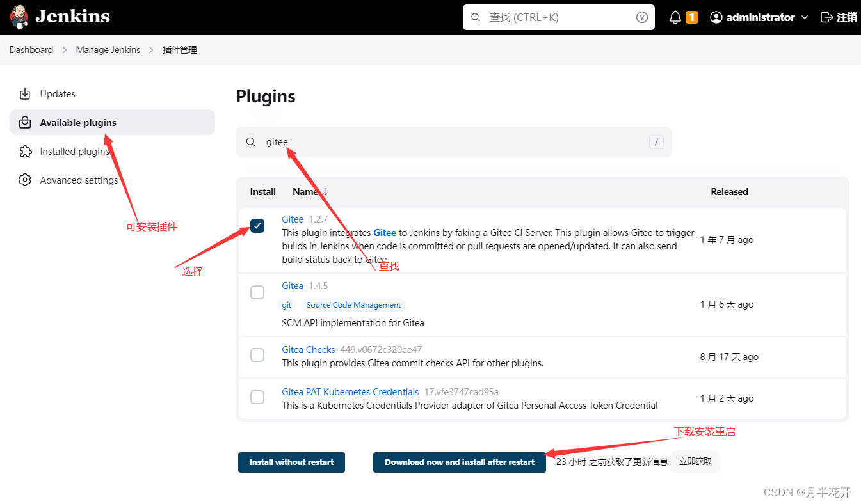Click the Plugins page heading
This screenshot has width=861, height=504.
(x=266, y=97)
